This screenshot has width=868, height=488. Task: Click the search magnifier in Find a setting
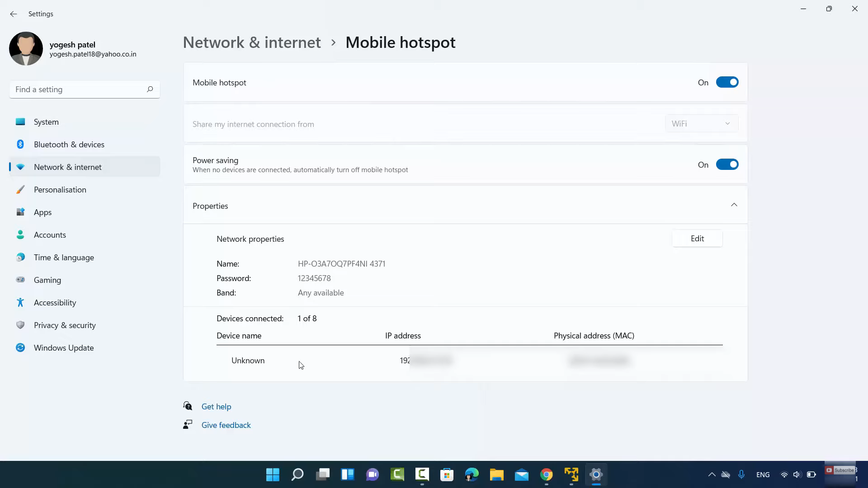click(x=150, y=89)
